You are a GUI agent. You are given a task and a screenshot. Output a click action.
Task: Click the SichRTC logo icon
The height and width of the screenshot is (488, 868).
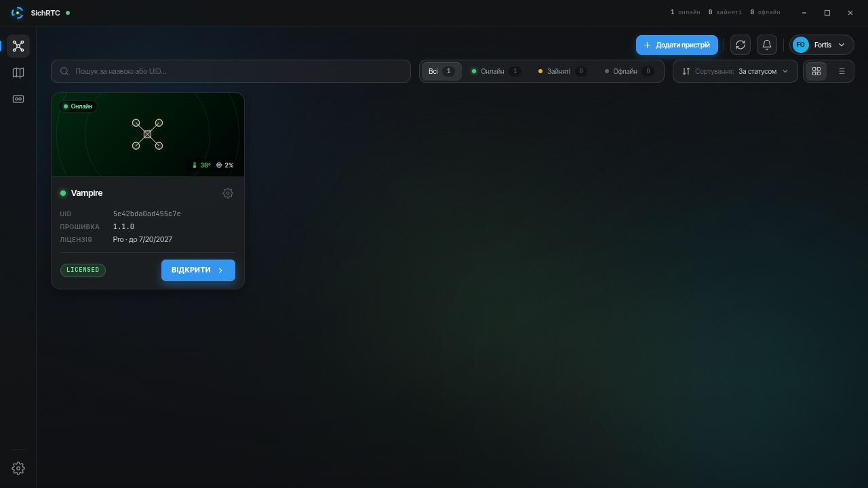(x=18, y=13)
